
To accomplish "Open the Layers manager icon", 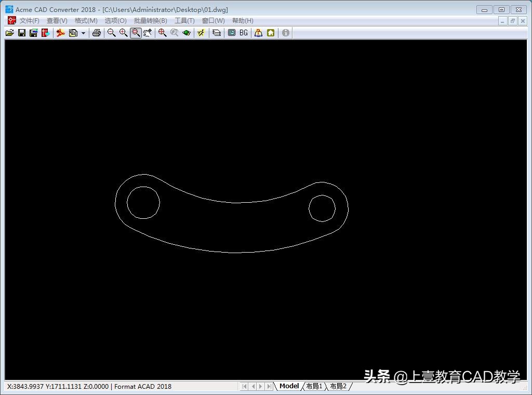I will 217,33.
